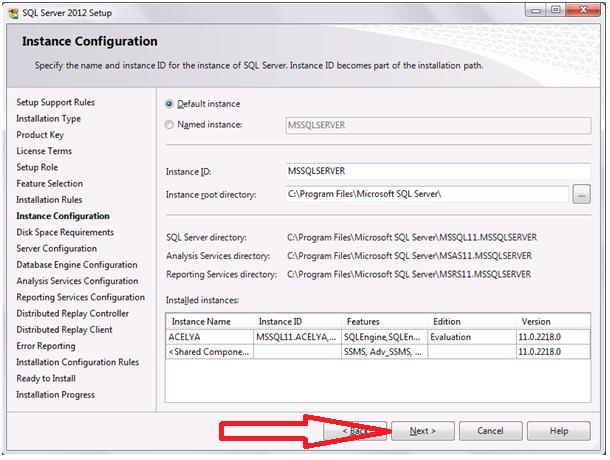Select the ACELYA instance row
This screenshot has height=460, width=610.
378,337
